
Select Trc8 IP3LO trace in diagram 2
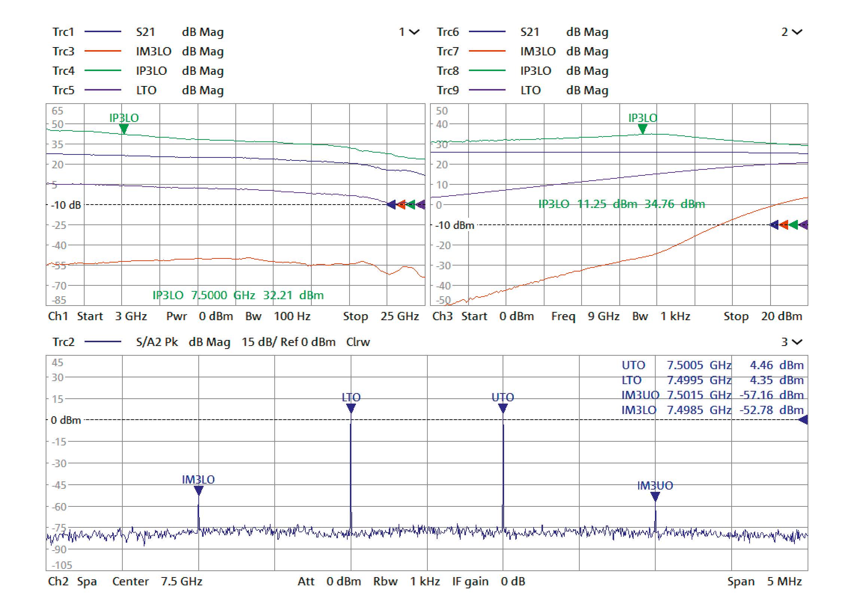(x=448, y=71)
